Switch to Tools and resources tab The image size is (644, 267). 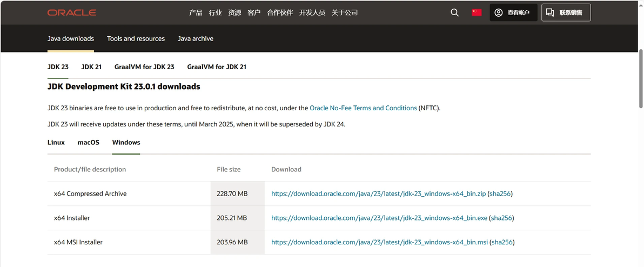pyautogui.click(x=136, y=38)
